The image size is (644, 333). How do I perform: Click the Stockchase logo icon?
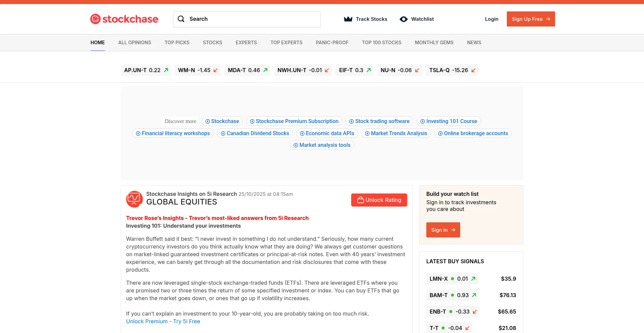click(96, 19)
